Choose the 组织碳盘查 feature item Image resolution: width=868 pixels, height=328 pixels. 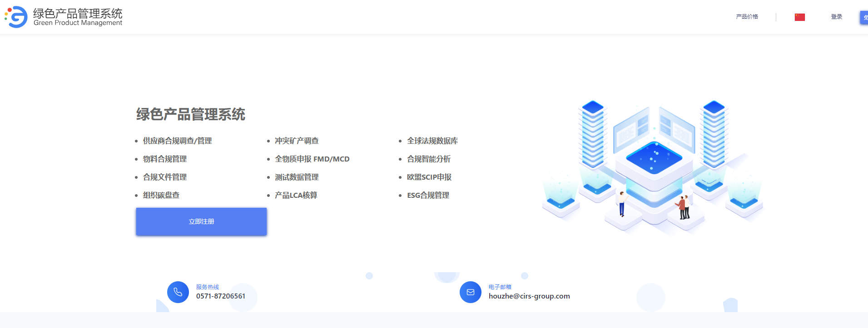pyautogui.click(x=161, y=196)
